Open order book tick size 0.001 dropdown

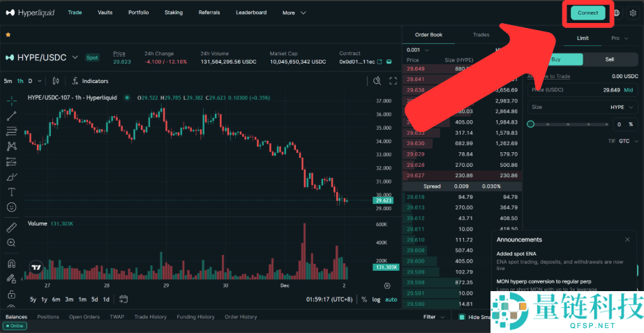[x=418, y=50]
